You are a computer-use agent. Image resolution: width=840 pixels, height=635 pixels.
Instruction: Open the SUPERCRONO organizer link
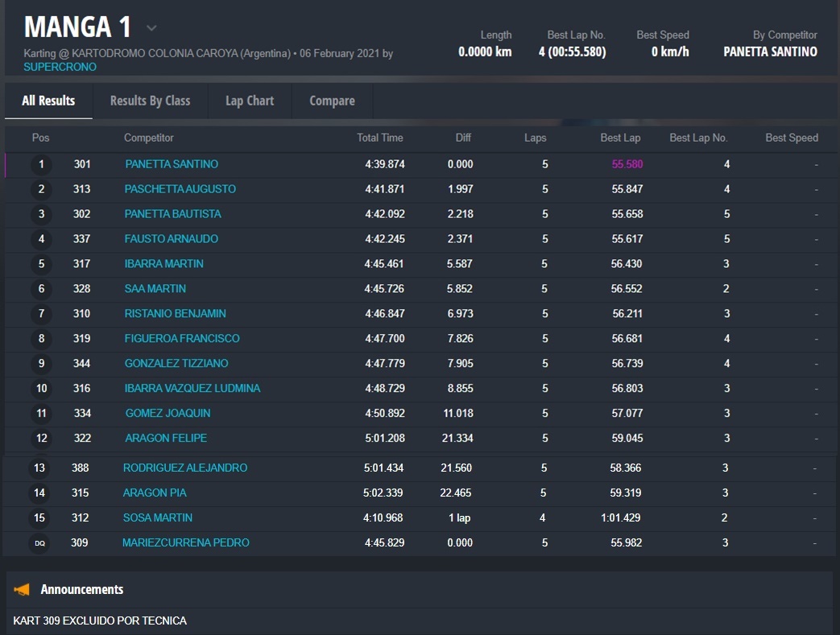(60, 67)
